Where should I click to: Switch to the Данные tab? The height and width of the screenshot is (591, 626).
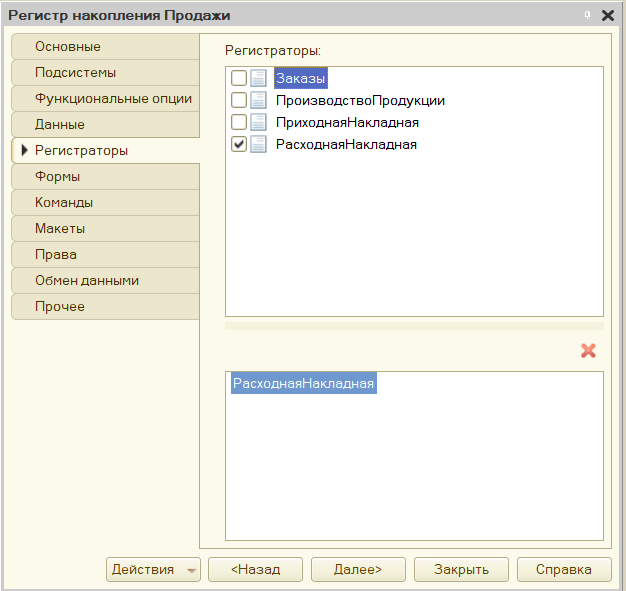pos(105,125)
